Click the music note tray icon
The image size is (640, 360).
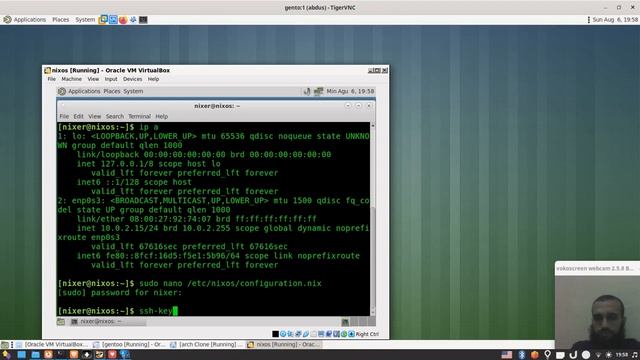(x=635, y=355)
